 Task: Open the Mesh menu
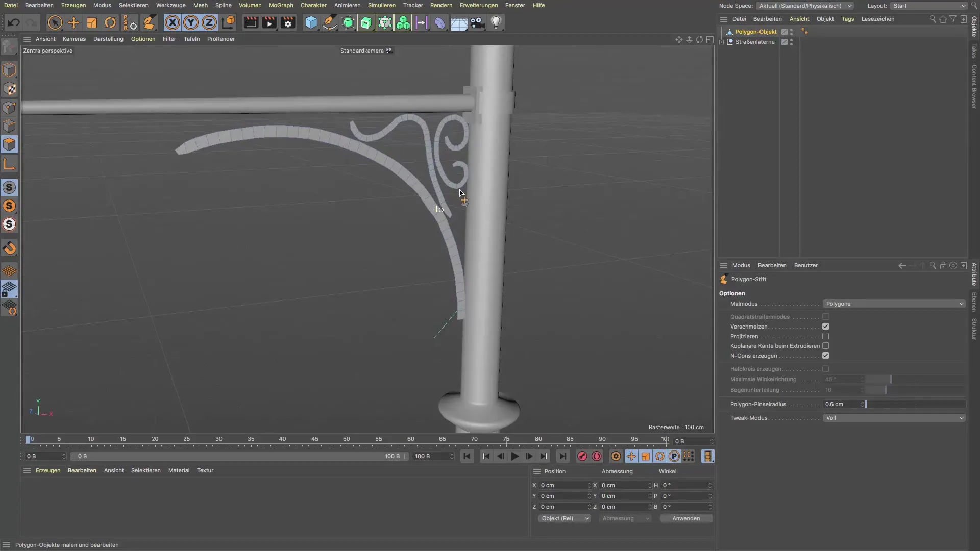200,5
